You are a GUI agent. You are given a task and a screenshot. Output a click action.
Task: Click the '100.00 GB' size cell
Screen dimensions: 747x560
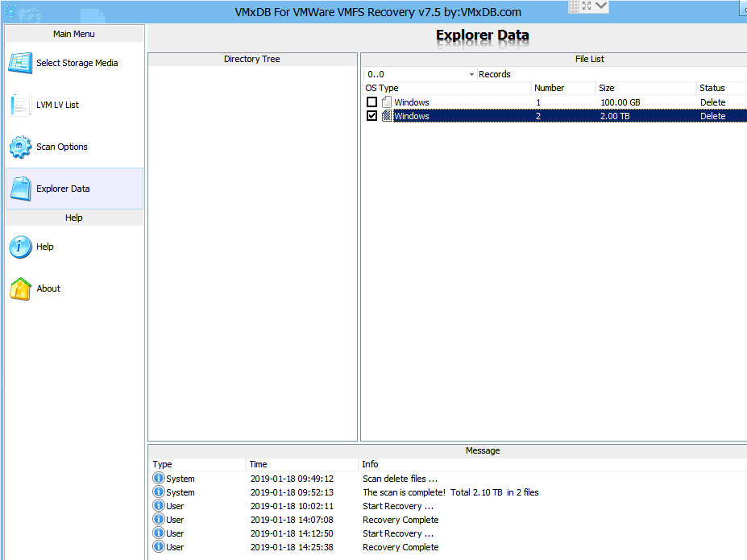620,102
